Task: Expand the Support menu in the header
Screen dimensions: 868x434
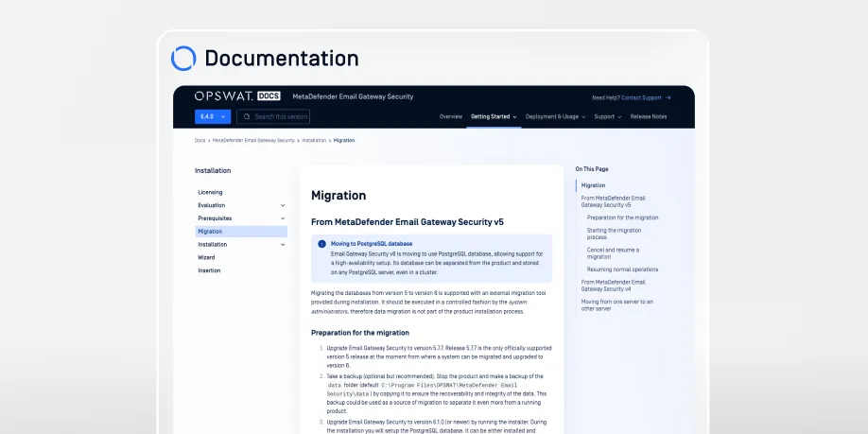Action: coord(608,117)
